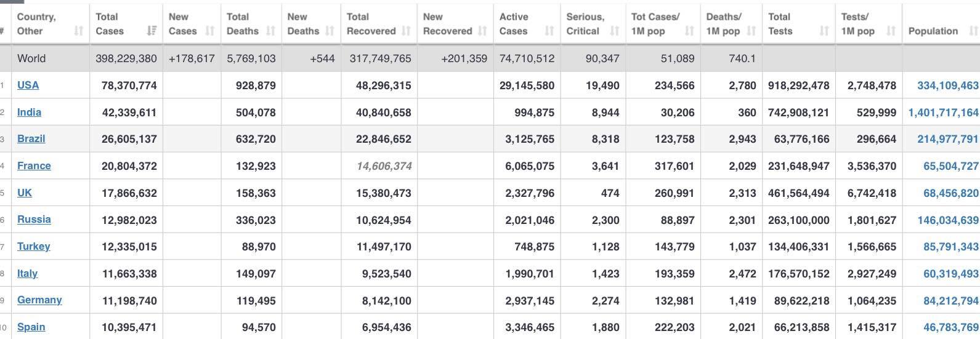This screenshot has width=980, height=339.
Task: Select World serious critical 90,347
Action: (x=602, y=58)
